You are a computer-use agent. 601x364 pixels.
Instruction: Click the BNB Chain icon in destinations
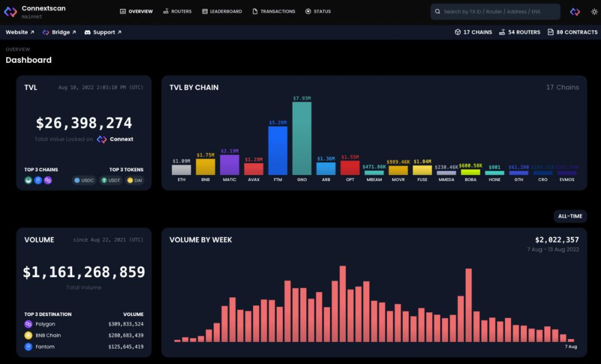coord(28,335)
